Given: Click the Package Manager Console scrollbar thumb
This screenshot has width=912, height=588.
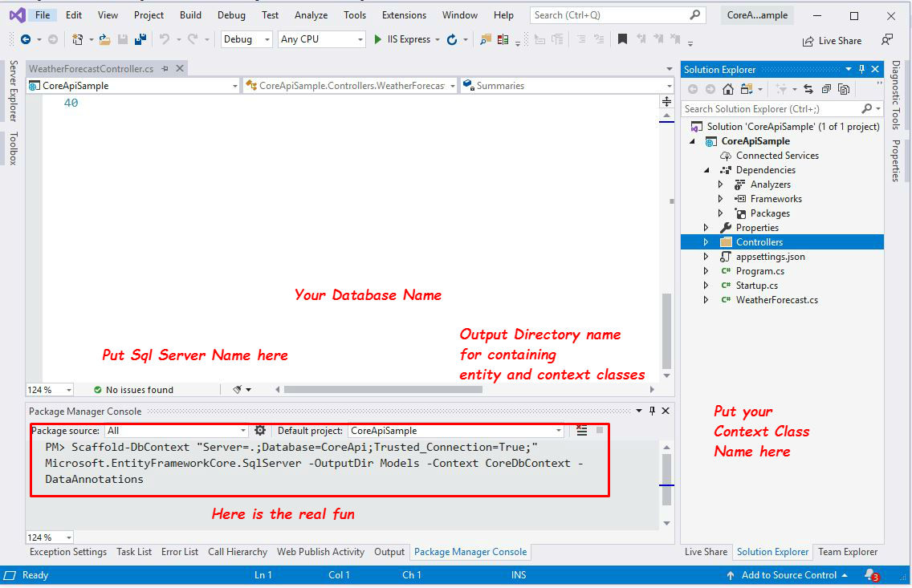Looking at the screenshot, I should point(666,480).
